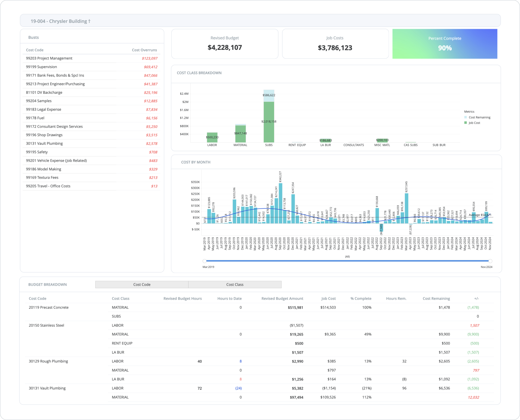Click the RENT EQUIP cost class cell
This screenshot has width=520, height=420.
pos(122,343)
